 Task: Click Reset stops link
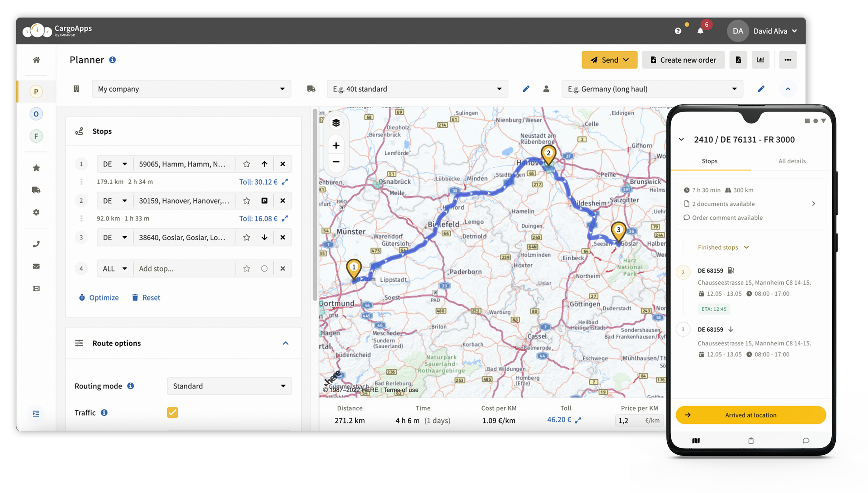point(146,297)
